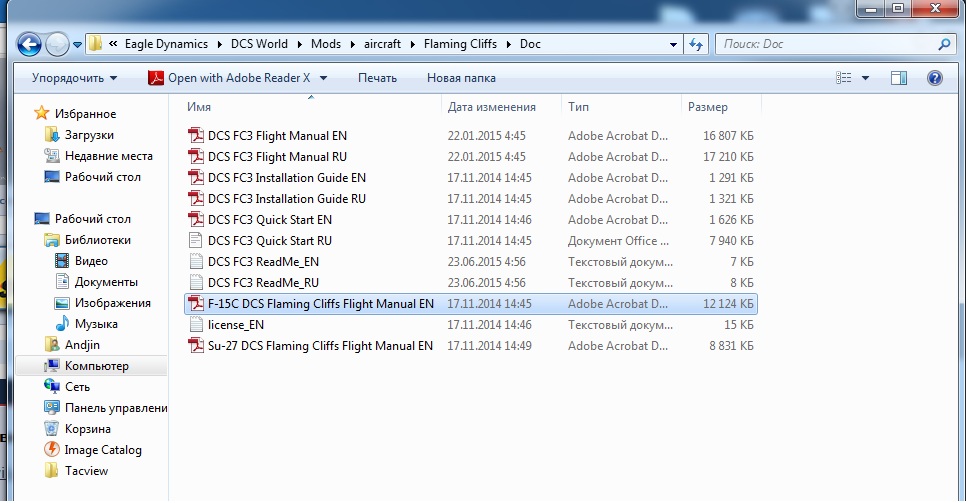
Task: Expand the Open with dropdown arrow
Action: pyautogui.click(x=323, y=78)
